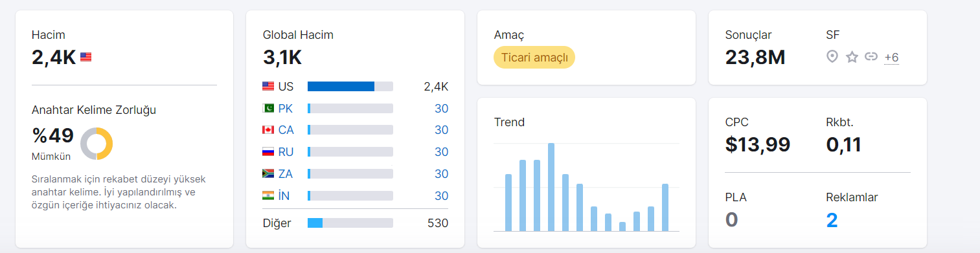Click the India flag icon
This screenshot has height=253, width=980.
tap(268, 196)
